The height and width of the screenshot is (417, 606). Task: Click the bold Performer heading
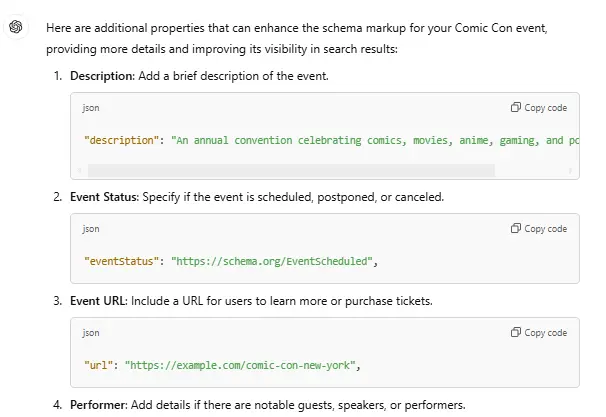point(98,405)
